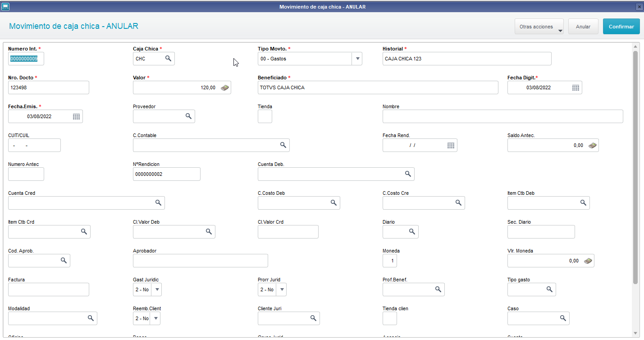Search Cl.Valor Deb with magnifier icon

coord(209,232)
